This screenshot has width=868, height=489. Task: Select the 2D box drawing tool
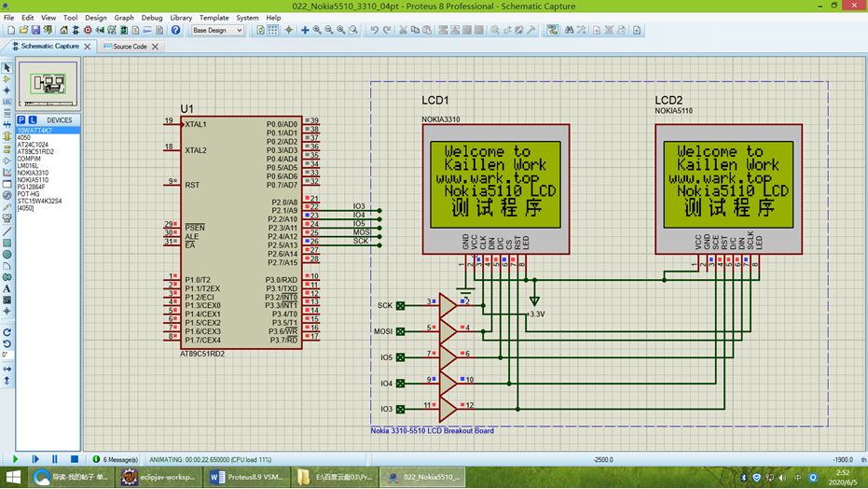point(7,244)
